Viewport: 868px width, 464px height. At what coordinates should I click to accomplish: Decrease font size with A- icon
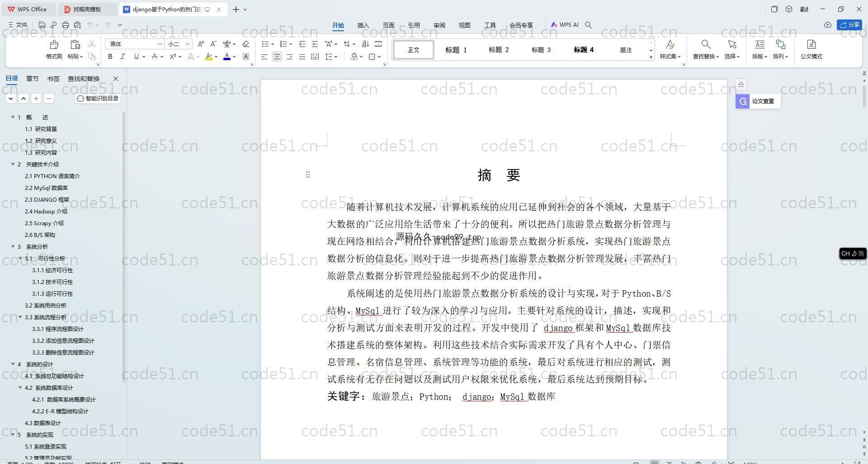214,44
